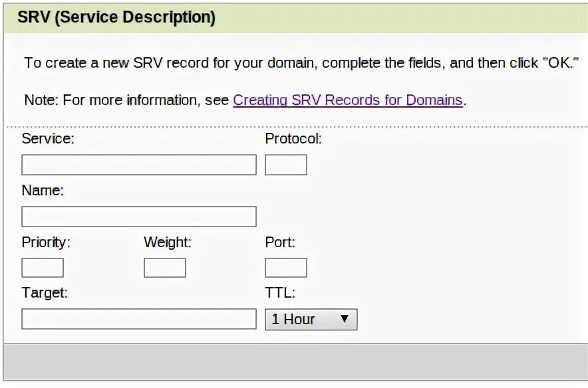Click the Target label

[45, 292]
